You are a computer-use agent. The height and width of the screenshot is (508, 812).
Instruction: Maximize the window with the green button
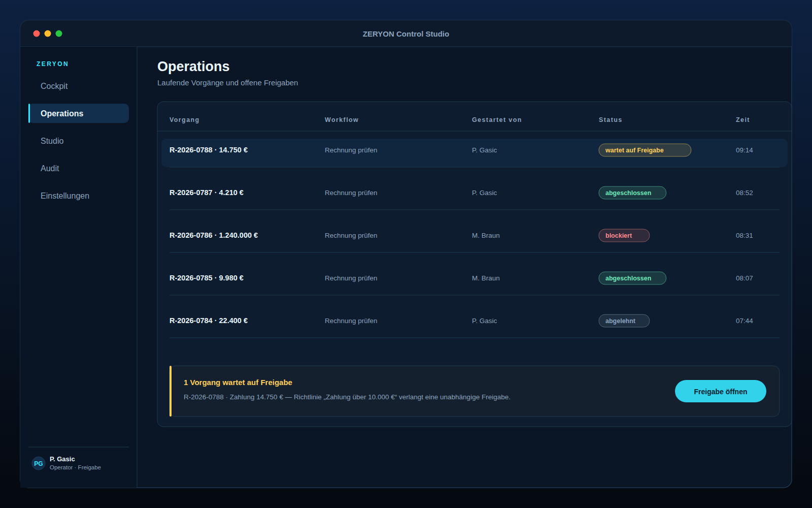point(59,34)
